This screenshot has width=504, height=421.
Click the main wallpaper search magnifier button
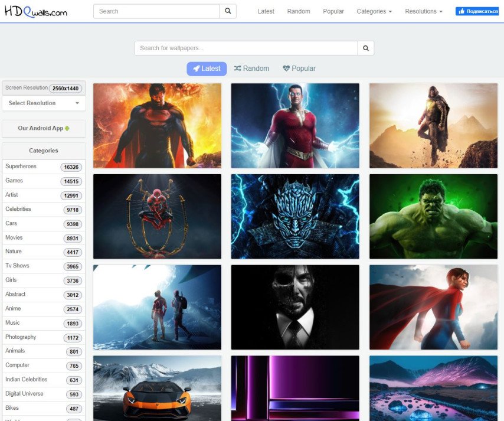pos(366,48)
